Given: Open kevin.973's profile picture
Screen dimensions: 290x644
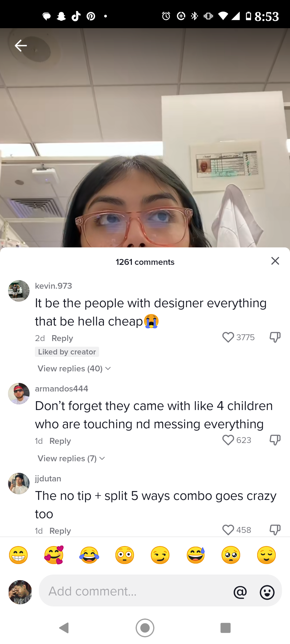Looking at the screenshot, I should click(19, 291).
